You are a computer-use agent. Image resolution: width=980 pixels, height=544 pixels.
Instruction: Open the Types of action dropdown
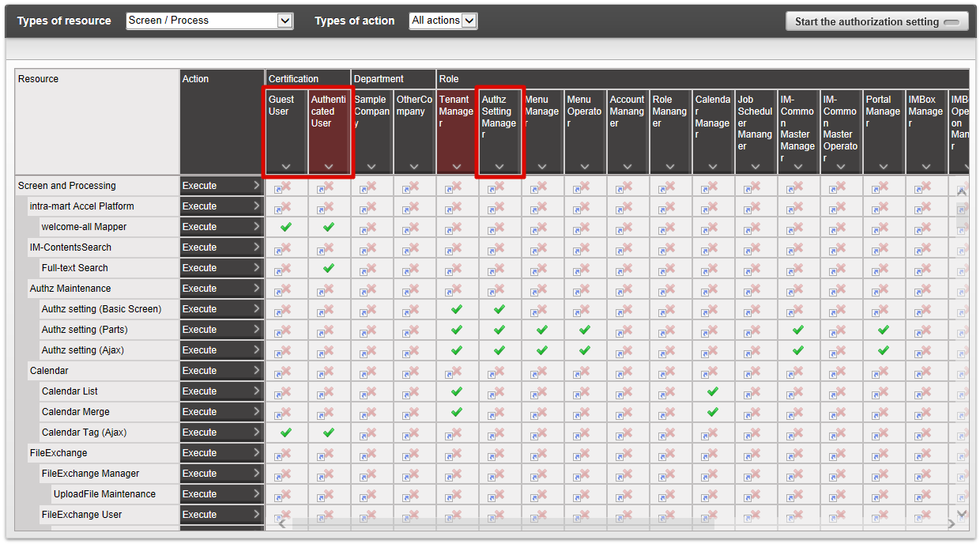(443, 21)
